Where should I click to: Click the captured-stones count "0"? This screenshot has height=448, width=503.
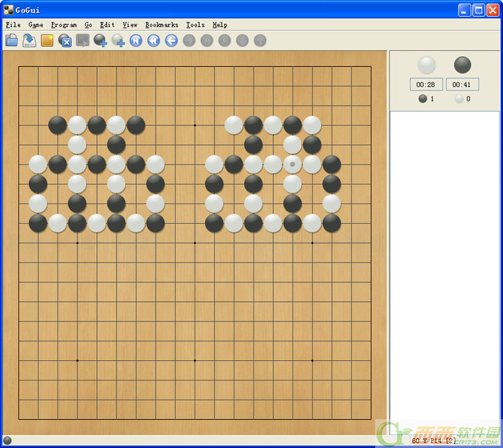(469, 99)
